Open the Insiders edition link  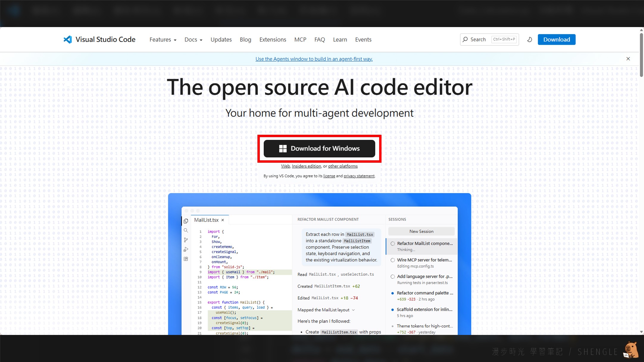tap(306, 166)
